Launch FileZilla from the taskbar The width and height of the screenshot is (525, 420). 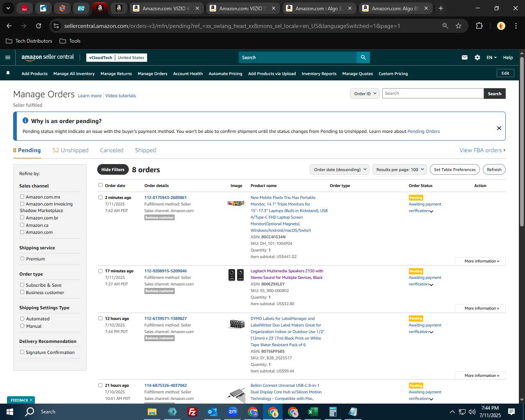tap(192, 412)
